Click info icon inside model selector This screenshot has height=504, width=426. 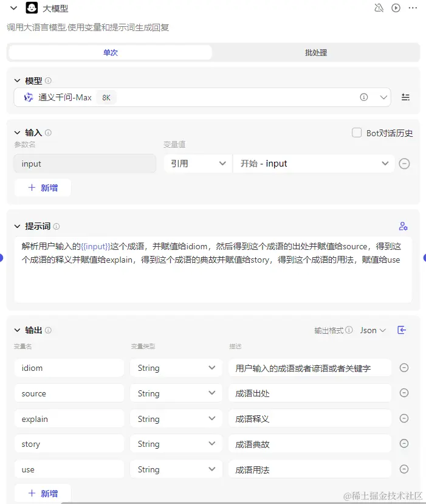click(363, 97)
